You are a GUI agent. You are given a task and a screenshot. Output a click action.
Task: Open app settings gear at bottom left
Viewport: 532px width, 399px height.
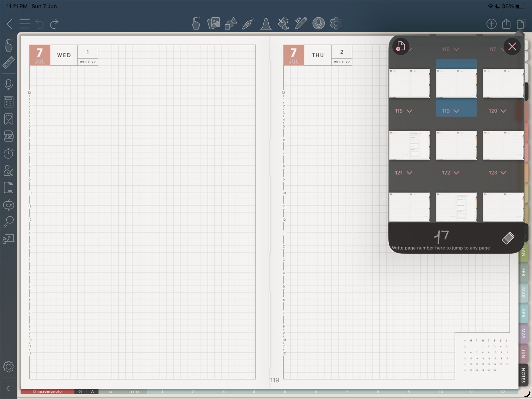9,367
